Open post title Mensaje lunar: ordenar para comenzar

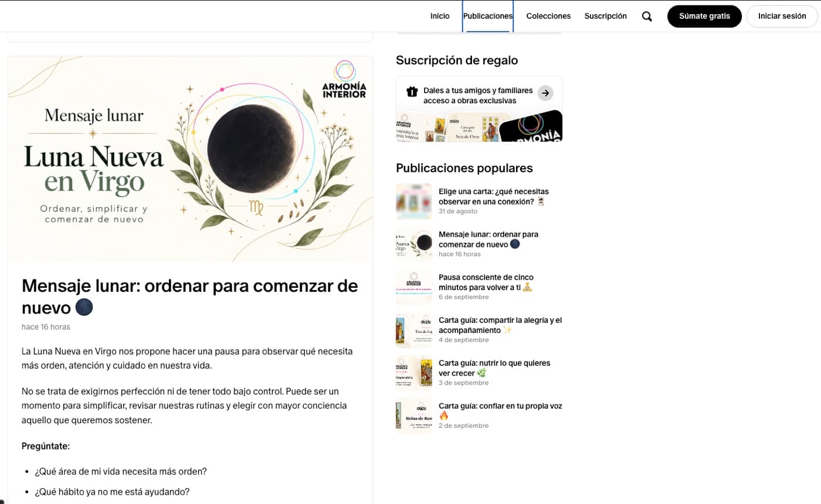click(190, 297)
